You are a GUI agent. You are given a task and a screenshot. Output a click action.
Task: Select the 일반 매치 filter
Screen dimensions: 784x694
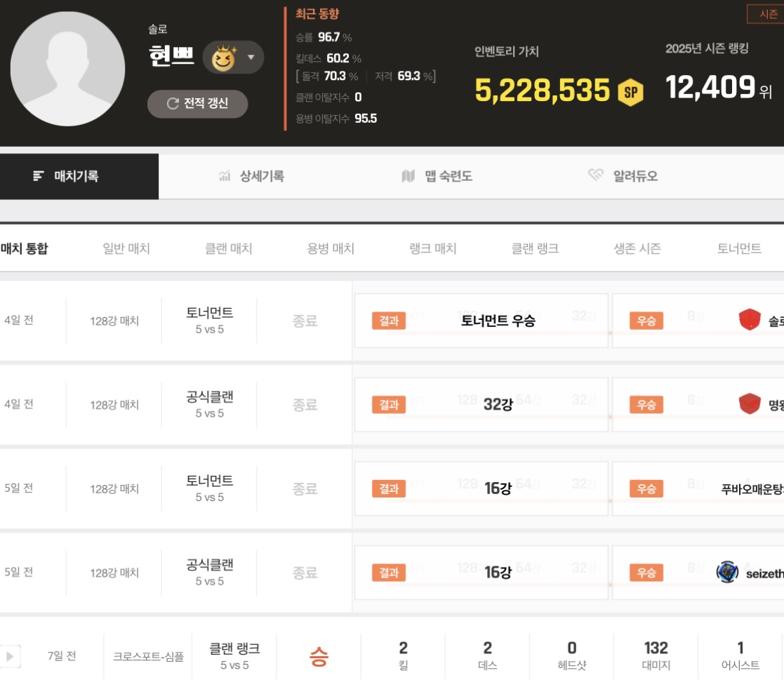pyautogui.click(x=126, y=249)
